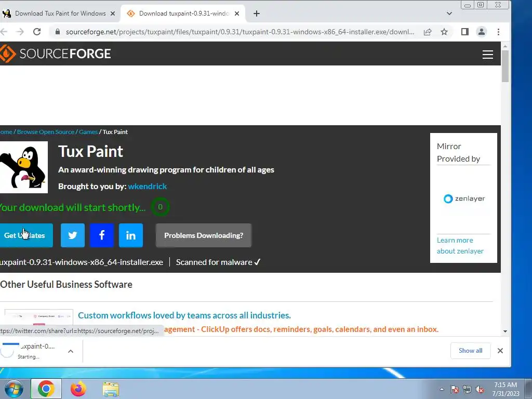
Task: Click the ClickUp orange description text
Action: [x=301, y=329]
